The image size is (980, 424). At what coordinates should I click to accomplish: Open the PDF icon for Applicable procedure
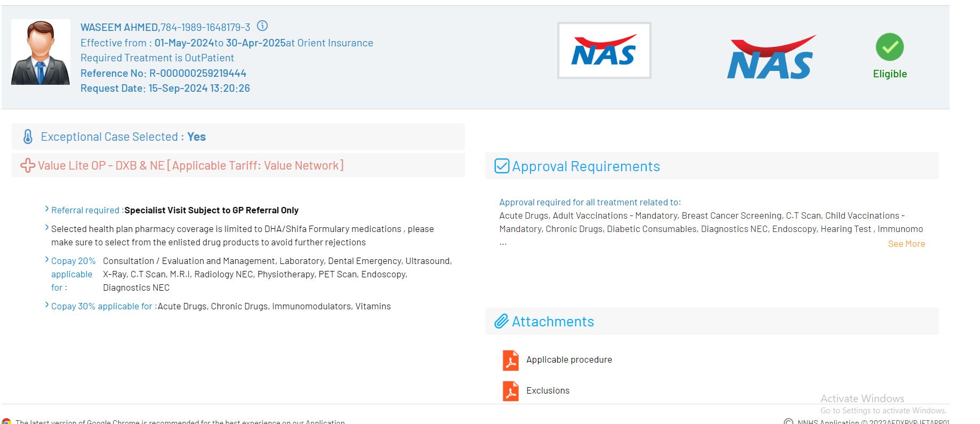[511, 360]
